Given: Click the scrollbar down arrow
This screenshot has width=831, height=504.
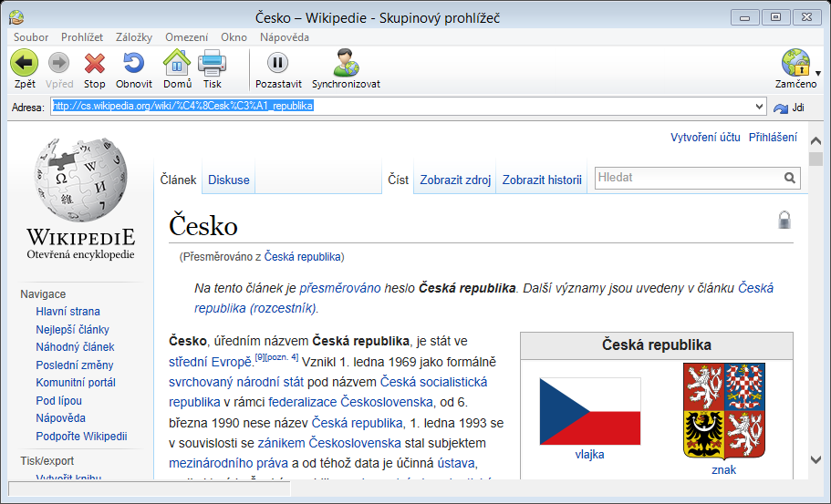Looking at the screenshot, I should [816, 459].
